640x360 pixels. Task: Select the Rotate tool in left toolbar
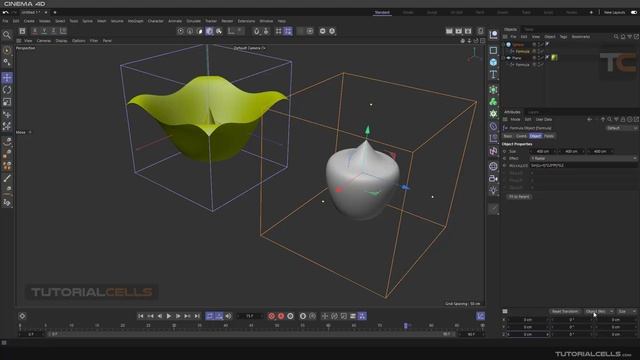(7, 90)
